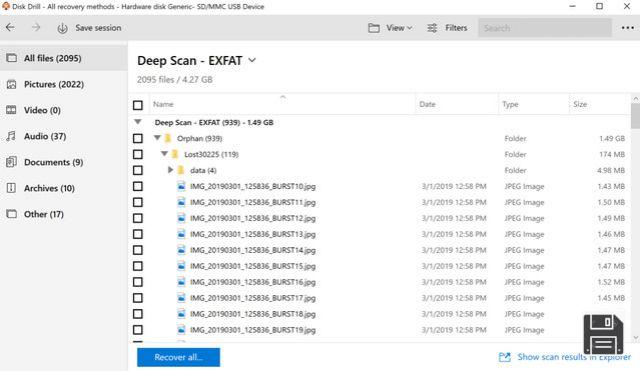Click the Archives category icon
The height and width of the screenshot is (371, 640).
pos(11,188)
